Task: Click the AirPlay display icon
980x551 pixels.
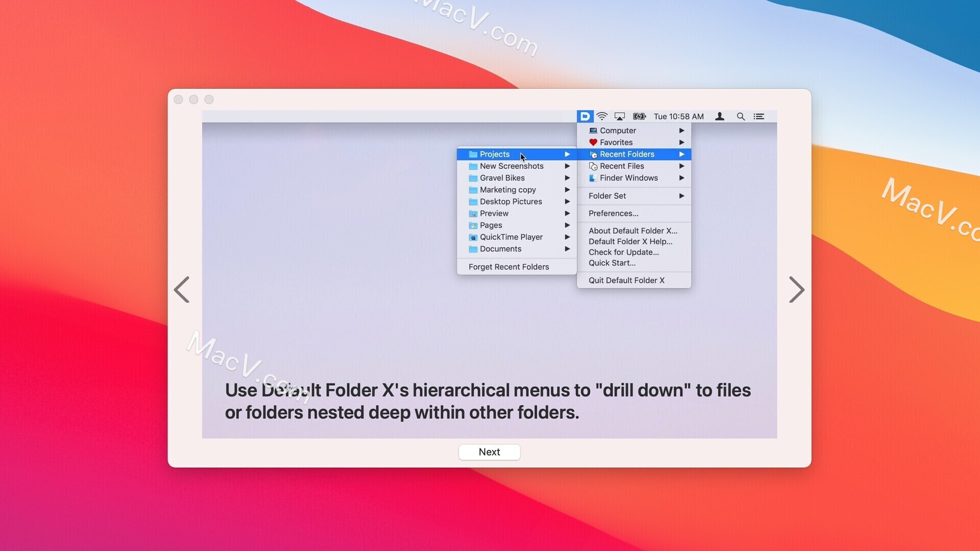Action: (620, 116)
